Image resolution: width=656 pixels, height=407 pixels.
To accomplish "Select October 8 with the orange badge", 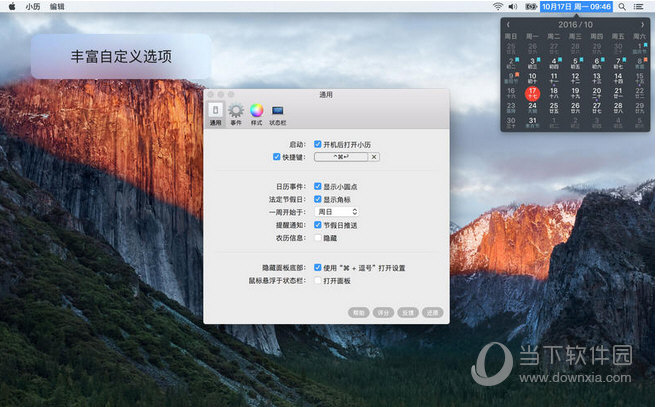I will tap(640, 63).
